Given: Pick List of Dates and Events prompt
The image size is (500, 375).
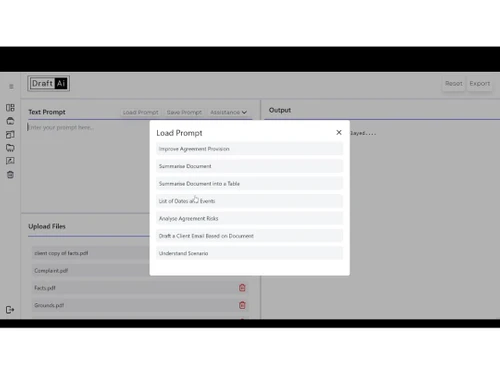Looking at the screenshot, I should (x=249, y=201).
